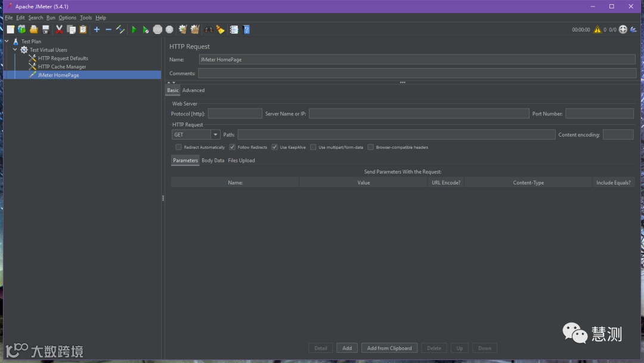Enable Use multipart/form-data checkbox

click(x=313, y=147)
